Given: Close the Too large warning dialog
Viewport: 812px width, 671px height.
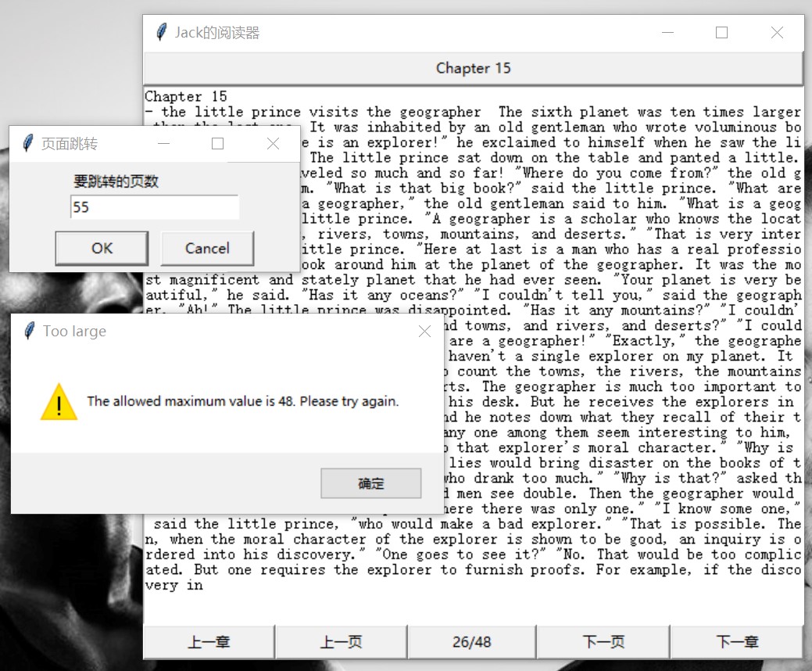Looking at the screenshot, I should 424,331.
